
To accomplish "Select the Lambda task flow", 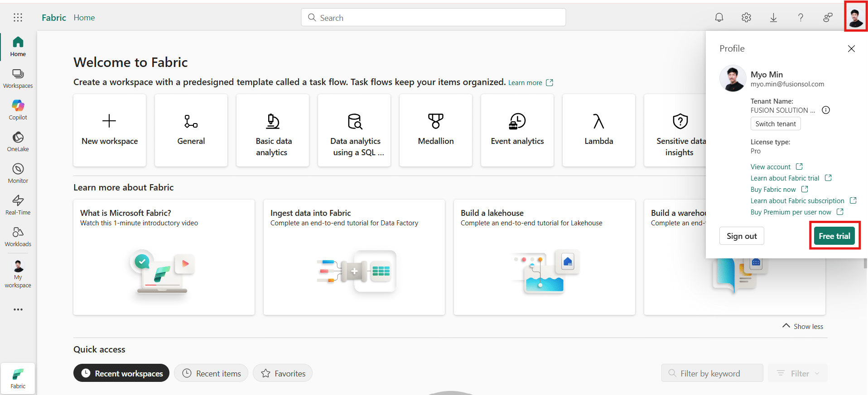I will pos(599,130).
